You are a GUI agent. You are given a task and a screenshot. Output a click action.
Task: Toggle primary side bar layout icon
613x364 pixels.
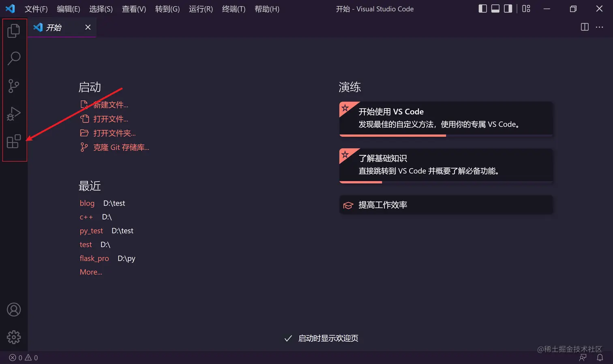482,9
